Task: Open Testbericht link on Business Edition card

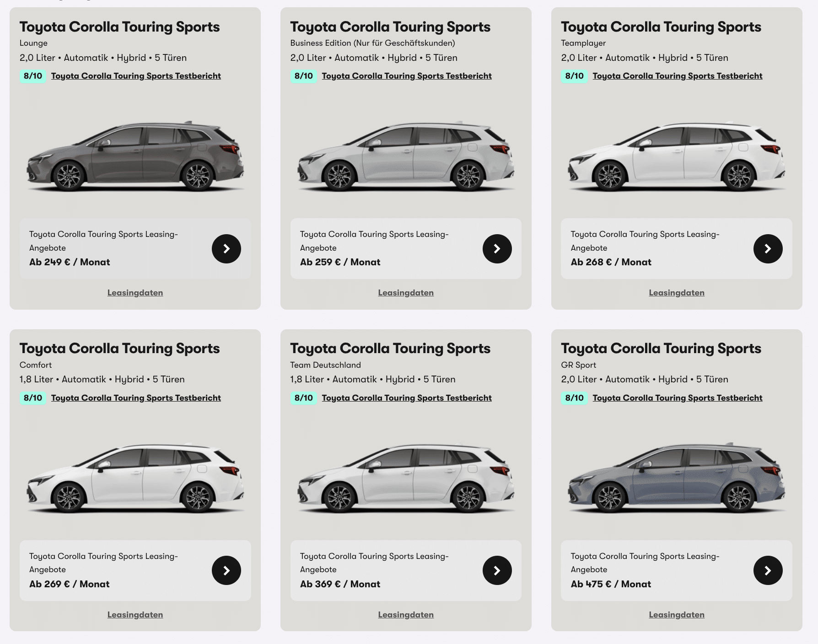Action: (x=407, y=76)
